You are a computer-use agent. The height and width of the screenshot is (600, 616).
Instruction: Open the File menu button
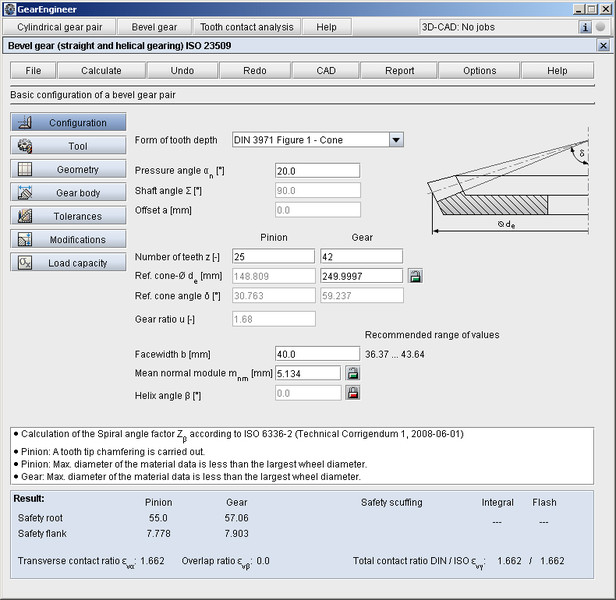[33, 71]
